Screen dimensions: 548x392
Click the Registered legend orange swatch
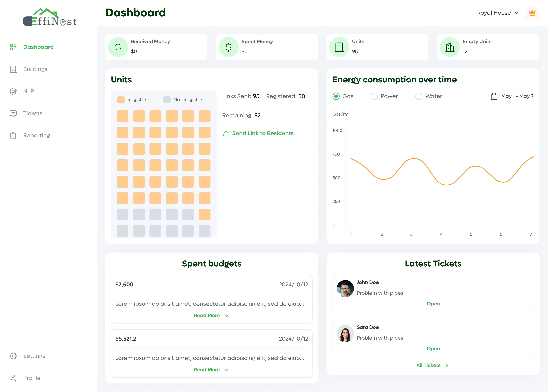pos(121,100)
